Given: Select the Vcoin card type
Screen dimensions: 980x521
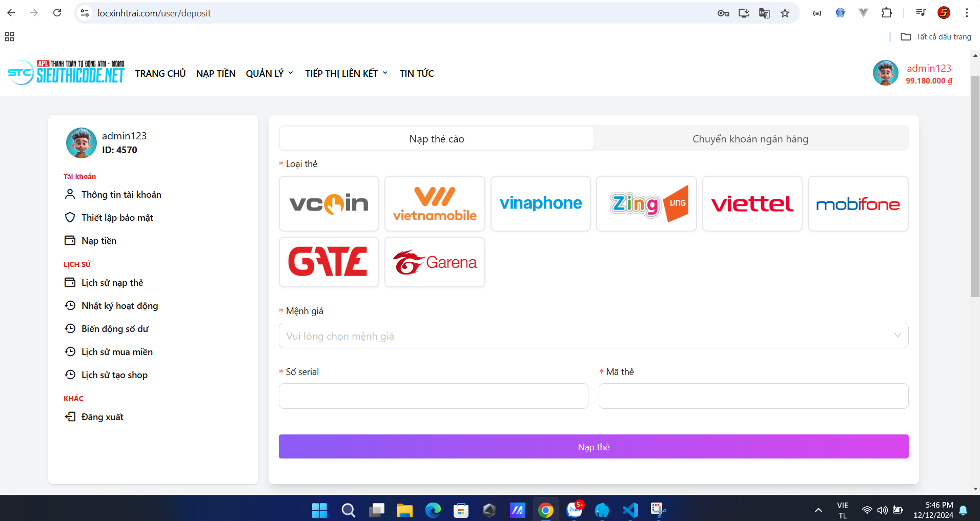Looking at the screenshot, I should pyautogui.click(x=329, y=203).
